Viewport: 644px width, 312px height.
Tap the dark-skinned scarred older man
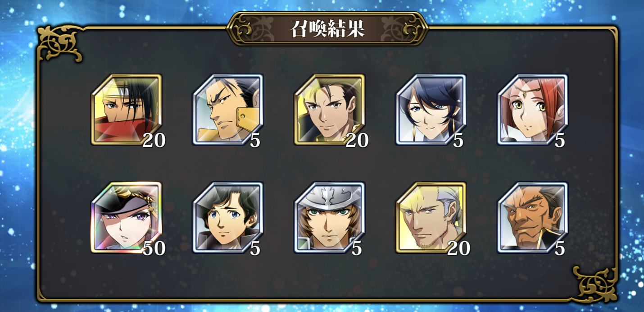pos(532,217)
